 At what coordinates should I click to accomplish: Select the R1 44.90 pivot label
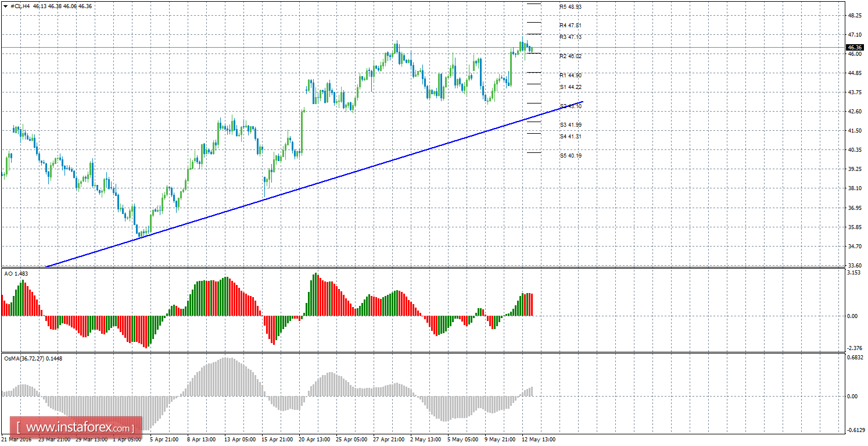click(x=570, y=76)
